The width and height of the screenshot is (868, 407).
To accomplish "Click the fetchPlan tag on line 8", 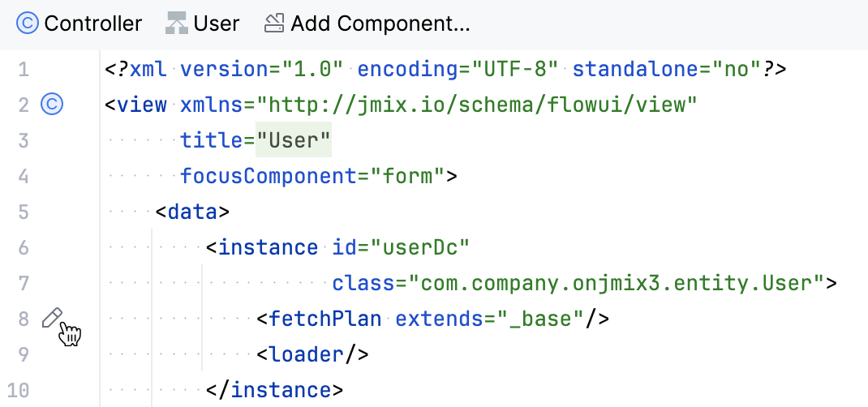I will point(319,319).
